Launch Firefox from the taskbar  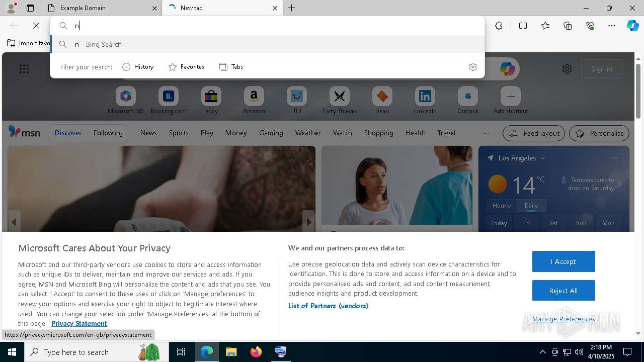tap(256, 352)
